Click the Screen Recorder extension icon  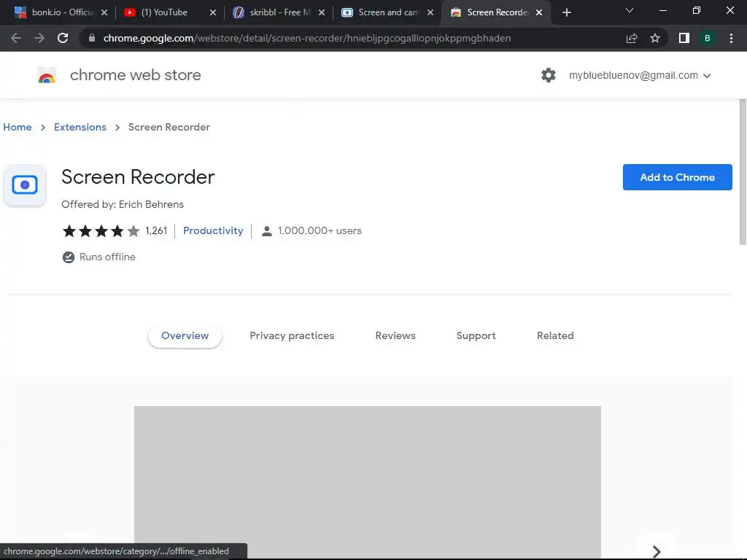click(25, 185)
